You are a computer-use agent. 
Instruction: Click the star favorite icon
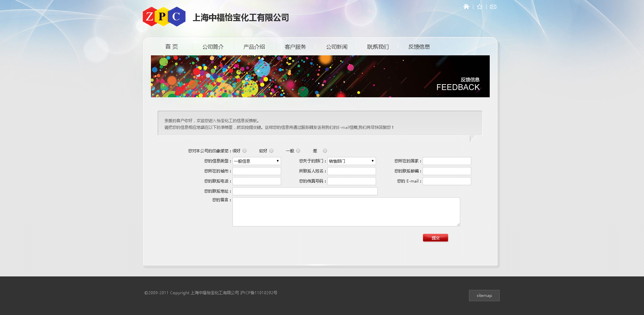coord(480,7)
